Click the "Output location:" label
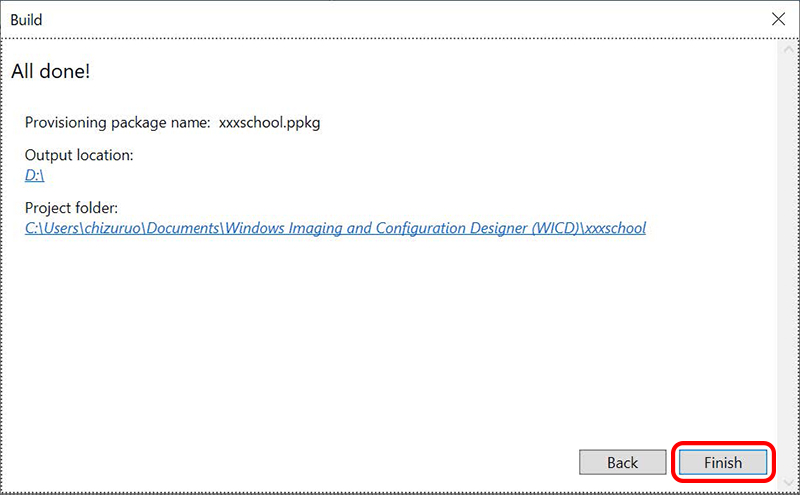Screen dimensions: 800x495 click(x=79, y=155)
